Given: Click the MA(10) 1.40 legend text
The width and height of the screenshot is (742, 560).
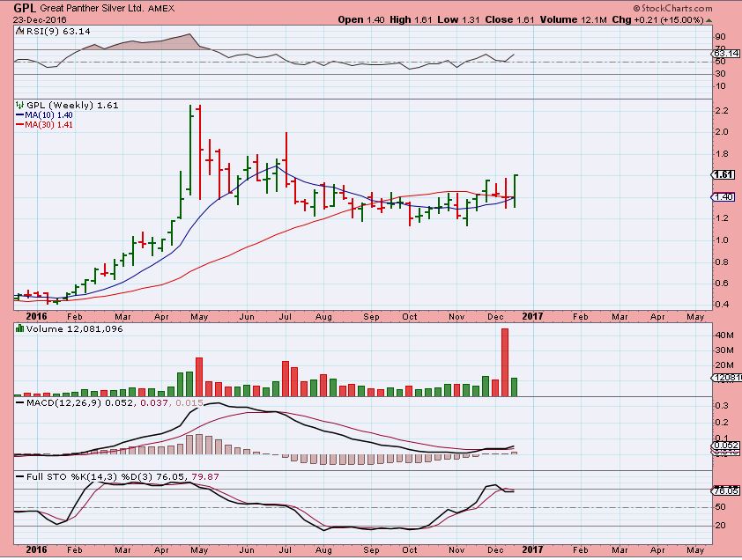Looking at the screenshot, I should coord(49,115).
